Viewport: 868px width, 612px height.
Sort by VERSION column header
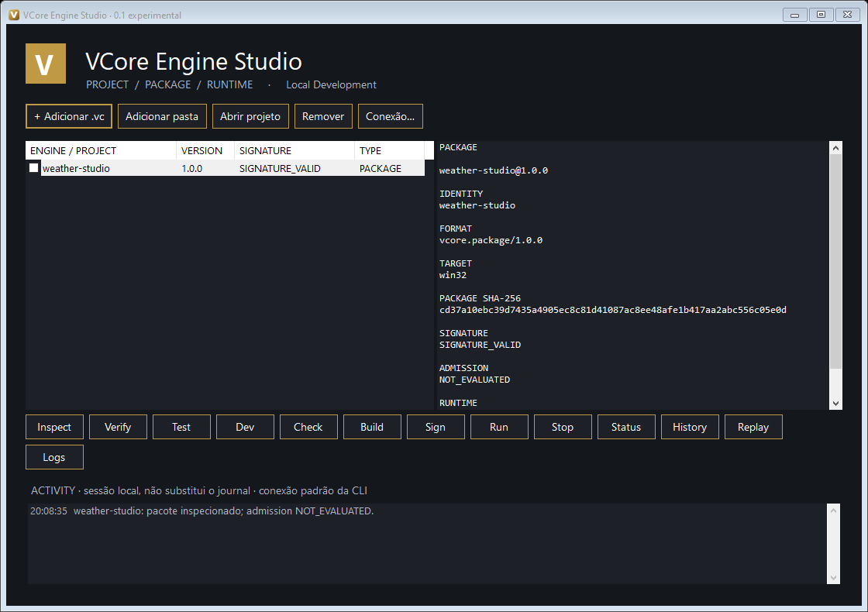click(205, 150)
